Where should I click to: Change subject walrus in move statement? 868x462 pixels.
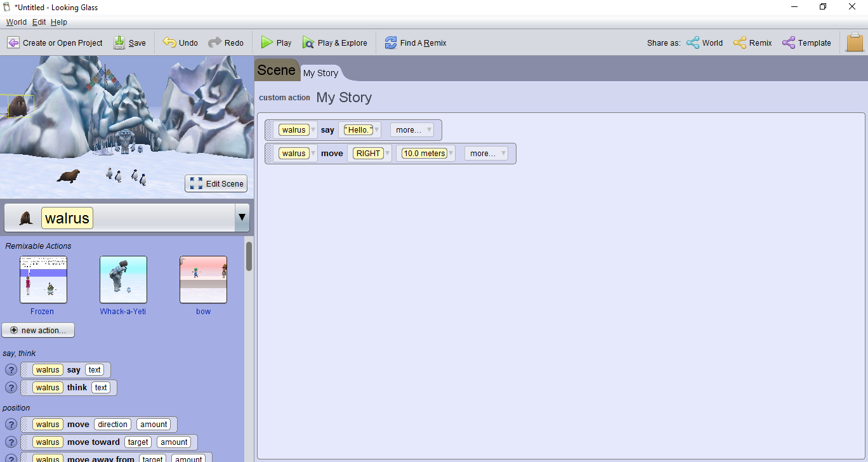pyautogui.click(x=297, y=154)
